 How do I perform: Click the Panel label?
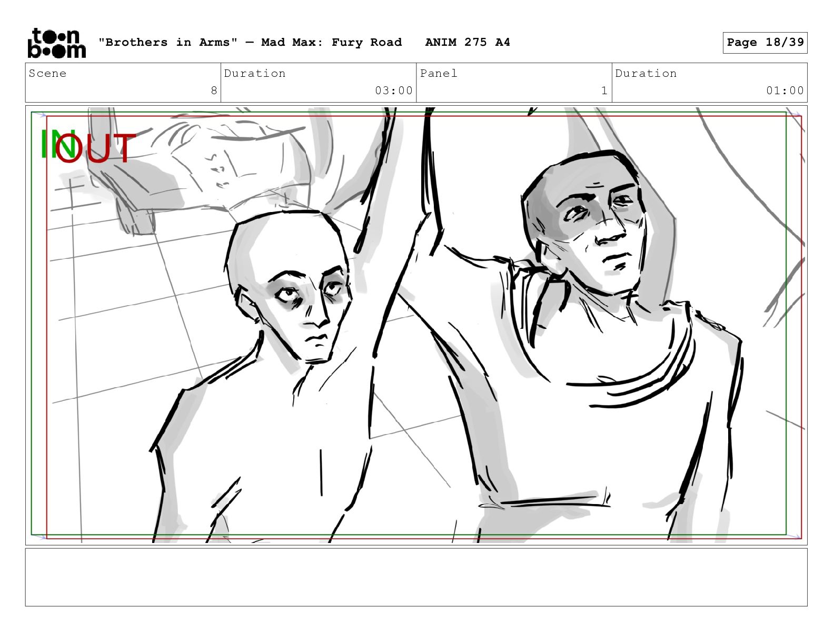[439, 73]
